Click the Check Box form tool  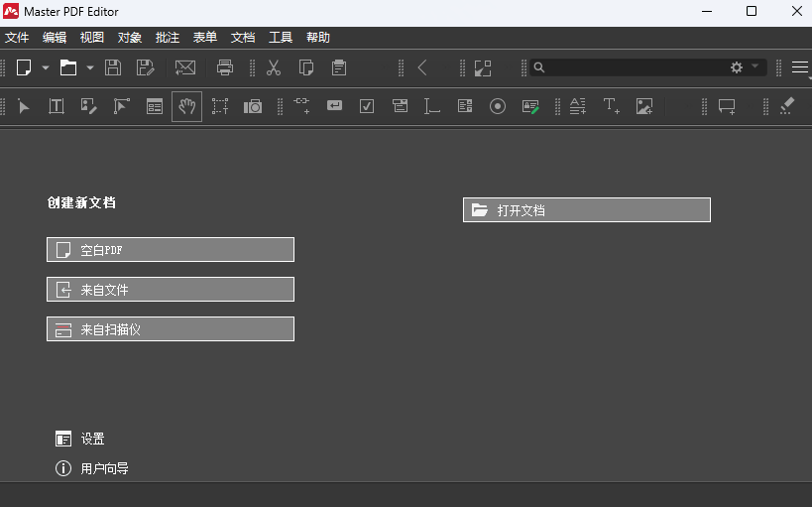[x=367, y=107]
